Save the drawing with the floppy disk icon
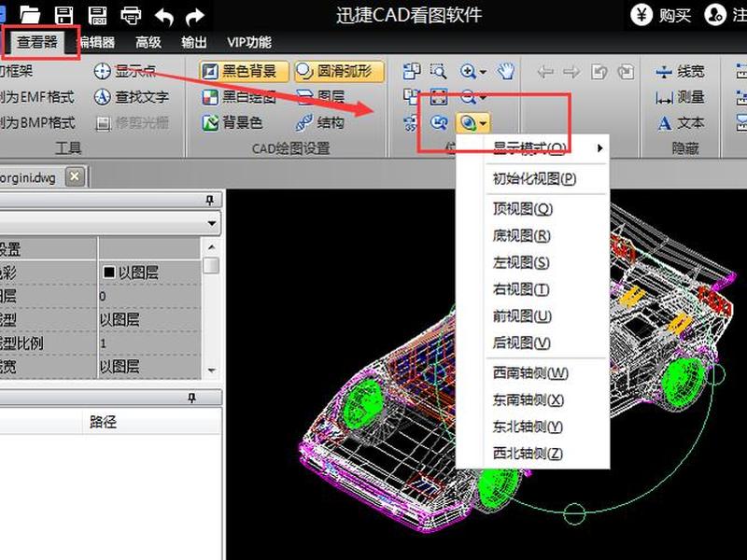Viewport: 747px width, 560px height. coord(63,15)
